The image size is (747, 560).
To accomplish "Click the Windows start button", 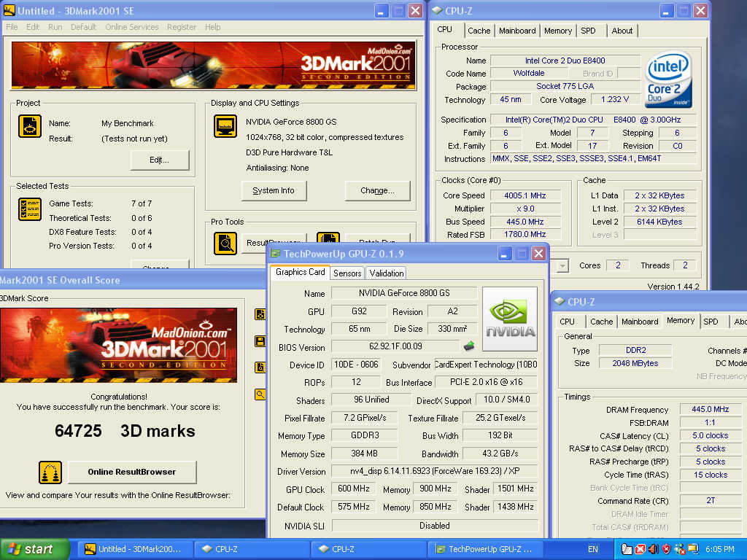I will pyautogui.click(x=35, y=549).
